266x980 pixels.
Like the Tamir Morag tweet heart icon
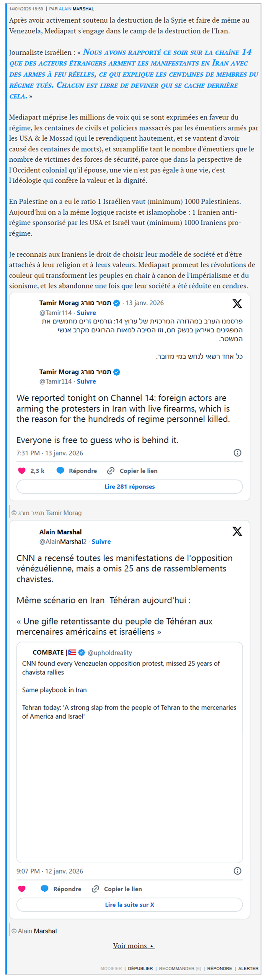[x=22, y=471]
